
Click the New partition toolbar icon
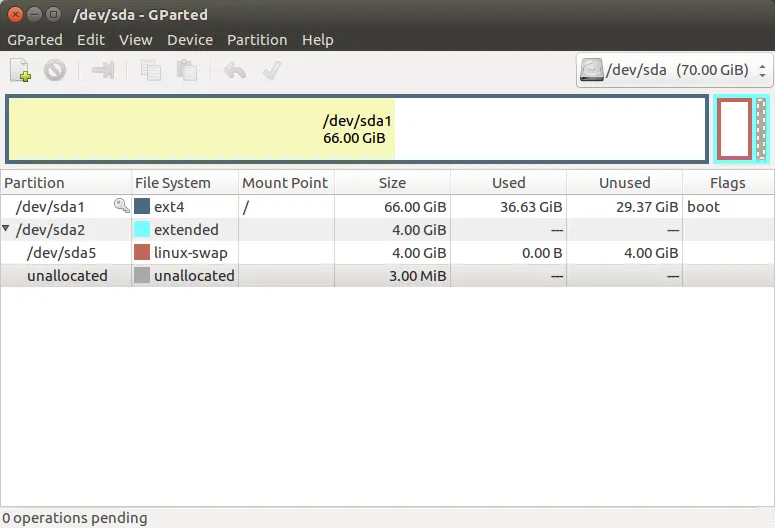pos(21,70)
